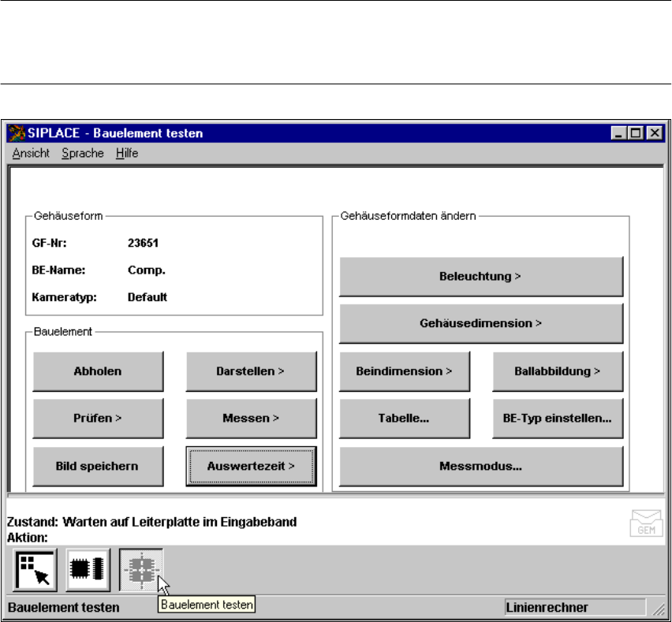The image size is (672, 622).
Task: Click BE-Typ einstellen... button
Action: pos(557,419)
